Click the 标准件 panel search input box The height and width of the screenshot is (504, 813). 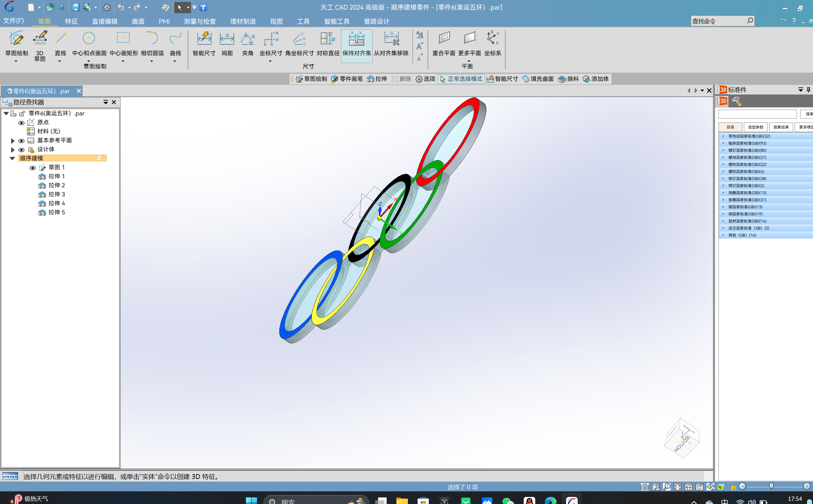pyautogui.click(x=757, y=114)
